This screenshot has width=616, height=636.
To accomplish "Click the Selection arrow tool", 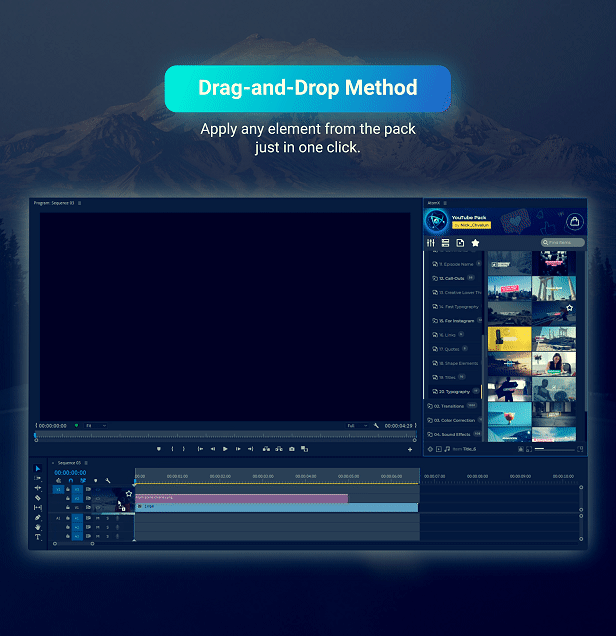I will (38, 469).
